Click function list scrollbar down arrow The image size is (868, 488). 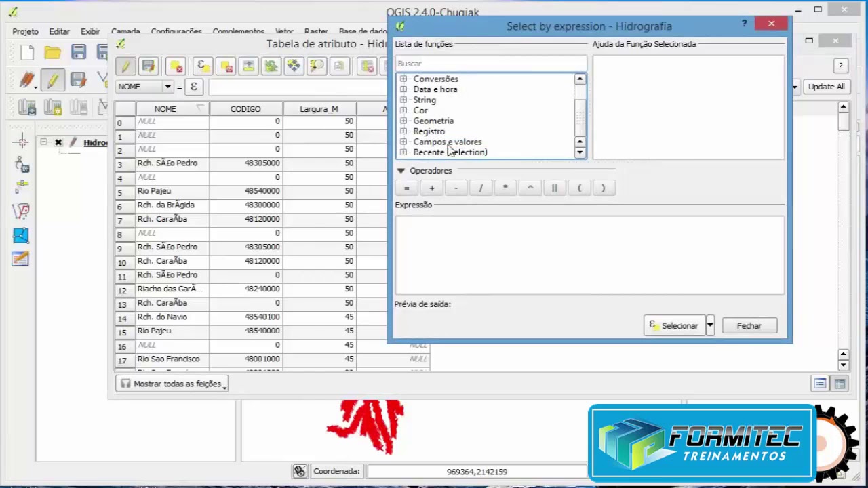click(x=580, y=152)
